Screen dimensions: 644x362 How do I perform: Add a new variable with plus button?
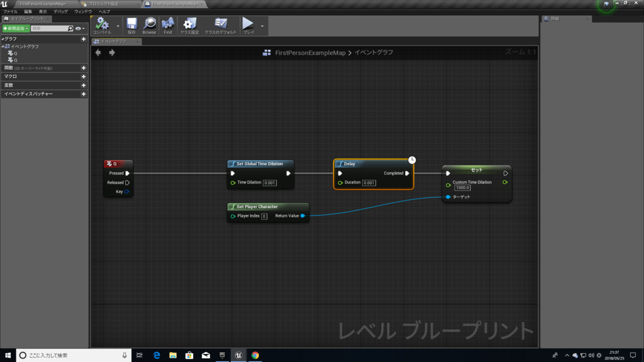tap(84, 85)
